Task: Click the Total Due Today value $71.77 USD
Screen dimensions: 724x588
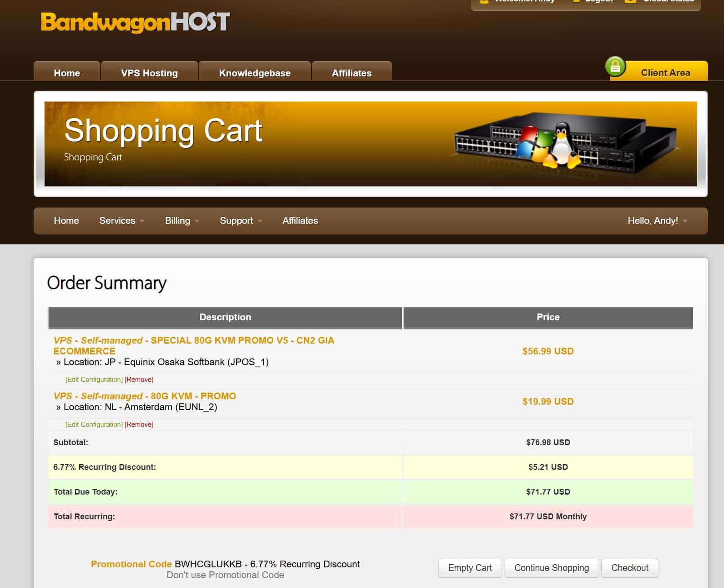Action: coord(548,492)
